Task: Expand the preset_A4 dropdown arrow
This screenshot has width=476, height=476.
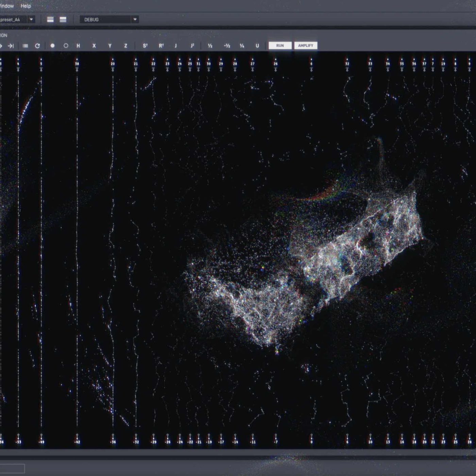Action: 31,20
